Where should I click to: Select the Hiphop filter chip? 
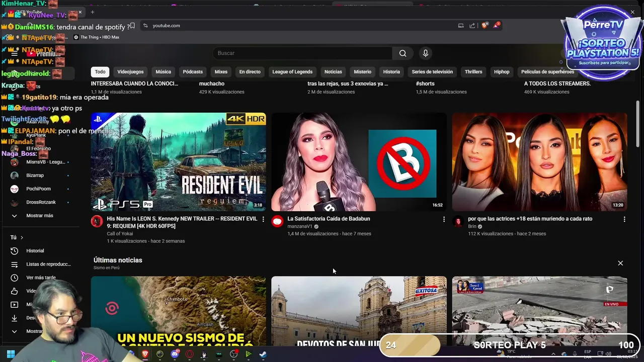[x=502, y=72]
